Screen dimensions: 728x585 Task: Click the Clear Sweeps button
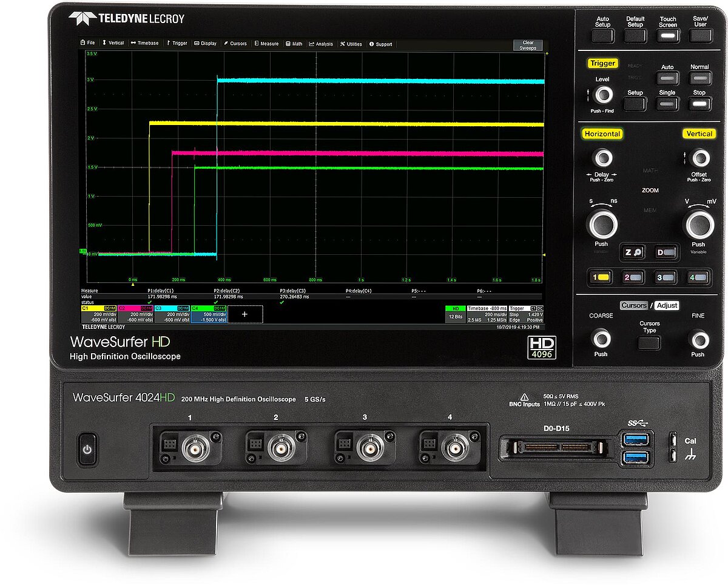point(528,46)
